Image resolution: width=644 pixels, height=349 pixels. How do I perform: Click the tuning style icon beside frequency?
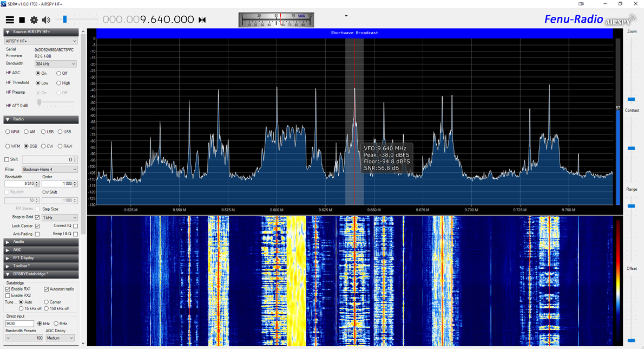click(202, 20)
